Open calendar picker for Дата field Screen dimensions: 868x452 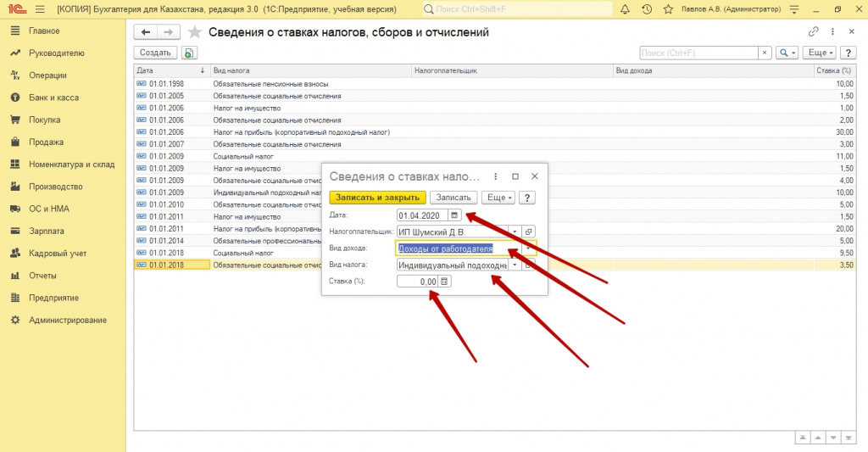[x=454, y=215]
